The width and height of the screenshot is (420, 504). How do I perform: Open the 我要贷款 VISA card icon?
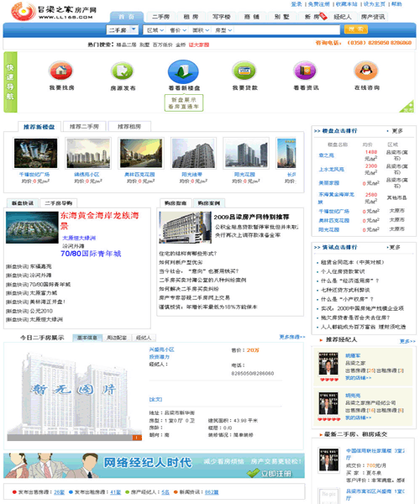click(x=244, y=71)
